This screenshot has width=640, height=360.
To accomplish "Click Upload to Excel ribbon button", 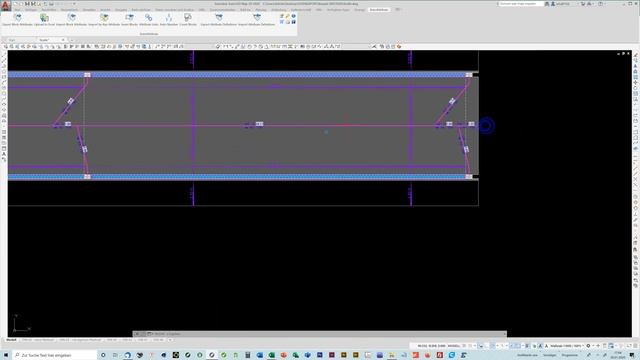I will (44, 20).
